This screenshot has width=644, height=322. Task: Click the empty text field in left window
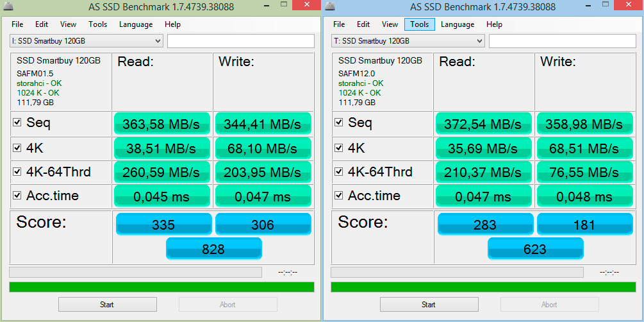coord(241,41)
